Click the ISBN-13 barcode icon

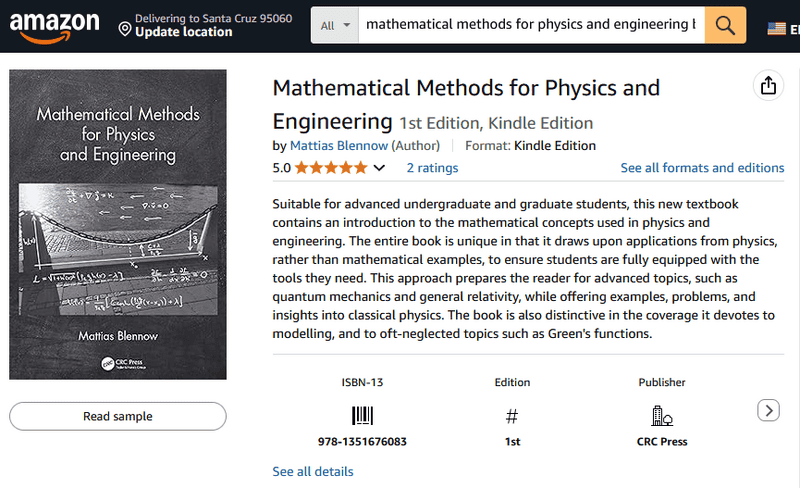pyautogui.click(x=362, y=416)
